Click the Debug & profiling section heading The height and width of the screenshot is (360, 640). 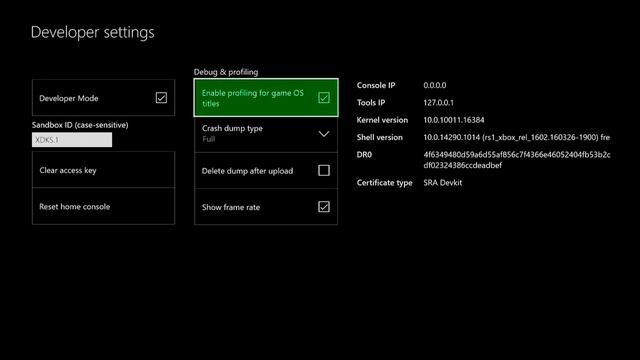click(226, 72)
